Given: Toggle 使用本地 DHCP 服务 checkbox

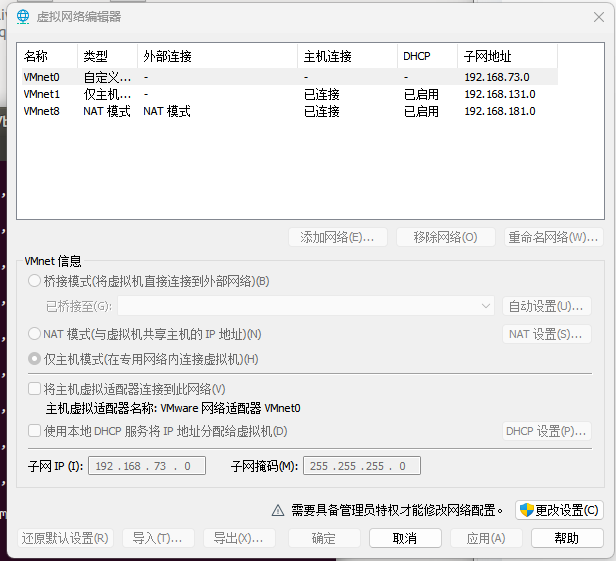Looking at the screenshot, I should pyautogui.click(x=35, y=431).
